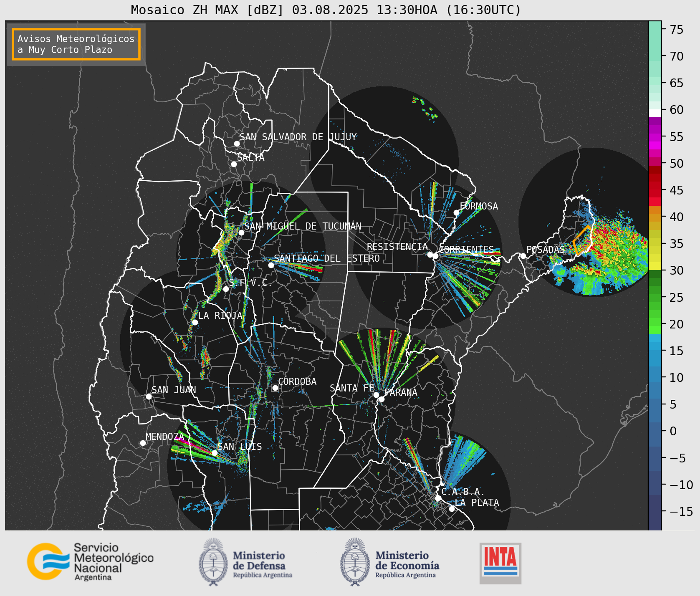Screen dimensions: 700x596
Task: Click the SANTIAGO DEL ESTERO label
Action: point(327,258)
